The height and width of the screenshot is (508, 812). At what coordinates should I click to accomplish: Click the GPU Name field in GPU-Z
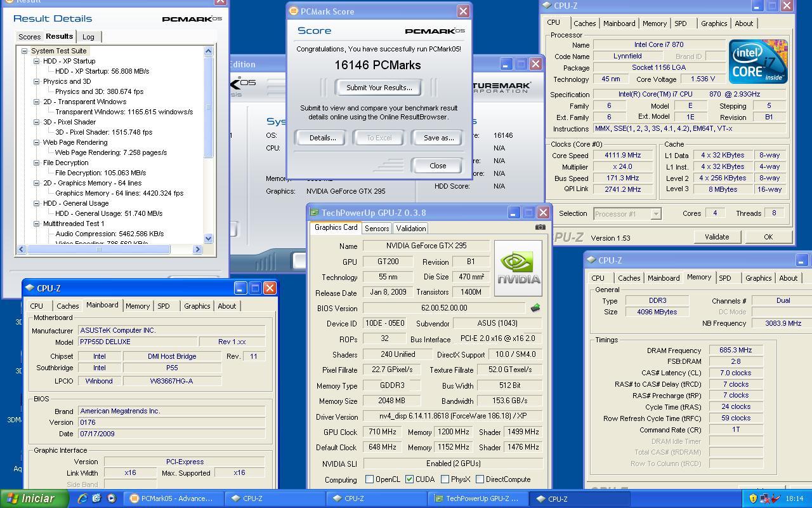pos(426,246)
